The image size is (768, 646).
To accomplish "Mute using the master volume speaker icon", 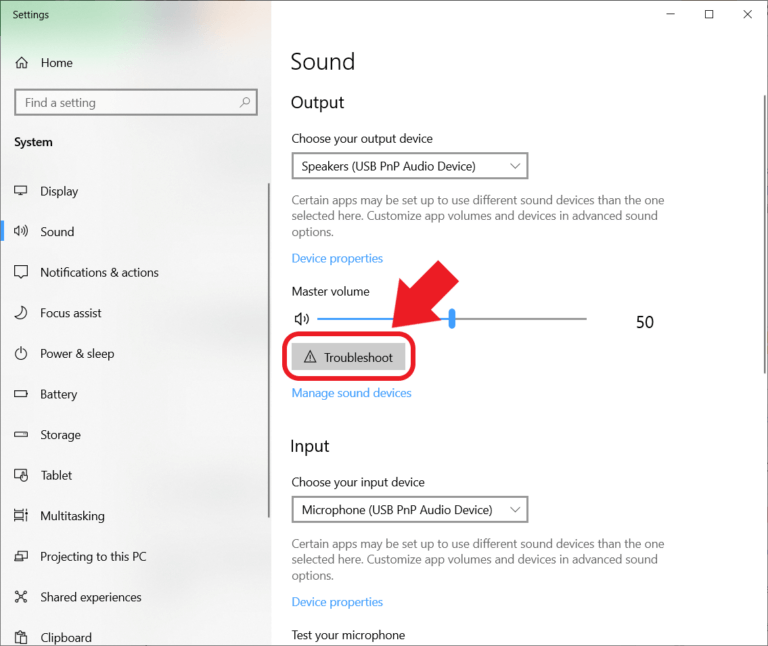I will (x=301, y=319).
